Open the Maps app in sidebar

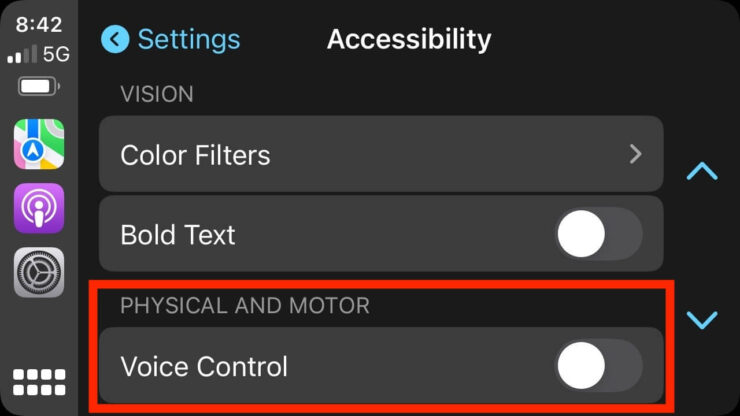coord(39,144)
